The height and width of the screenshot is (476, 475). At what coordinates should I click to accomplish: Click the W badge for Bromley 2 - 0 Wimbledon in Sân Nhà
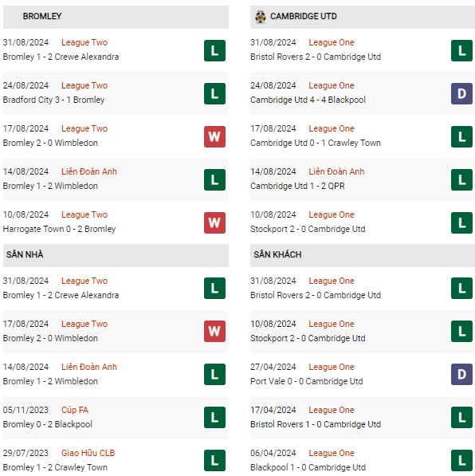tap(214, 331)
